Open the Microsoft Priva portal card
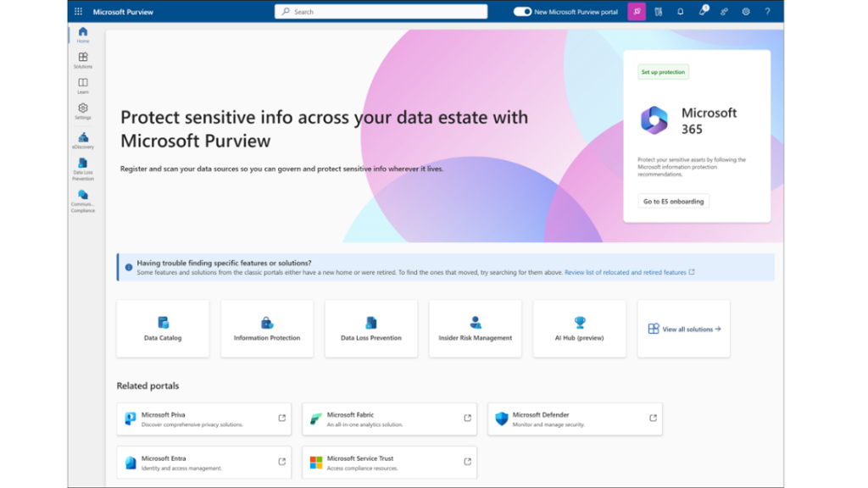The image size is (868, 488). [203, 419]
